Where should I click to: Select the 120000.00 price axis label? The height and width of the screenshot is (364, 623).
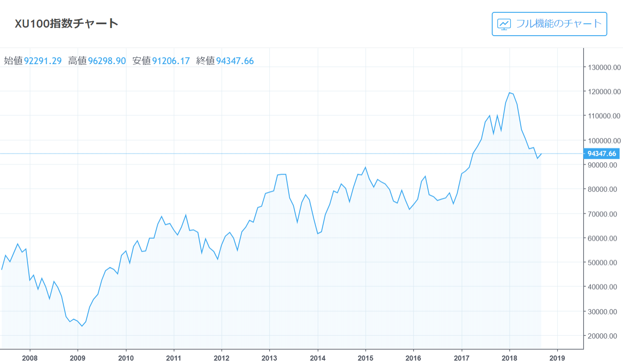604,92
